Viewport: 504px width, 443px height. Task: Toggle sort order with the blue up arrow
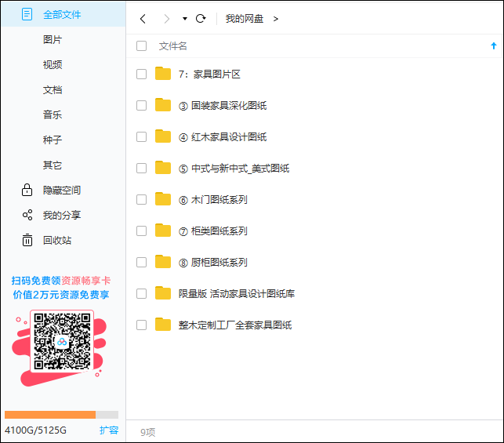click(494, 46)
